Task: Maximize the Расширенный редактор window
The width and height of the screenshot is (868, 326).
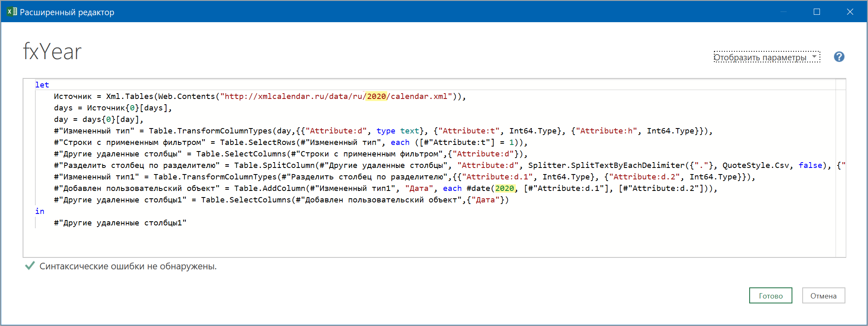Action: [x=817, y=12]
